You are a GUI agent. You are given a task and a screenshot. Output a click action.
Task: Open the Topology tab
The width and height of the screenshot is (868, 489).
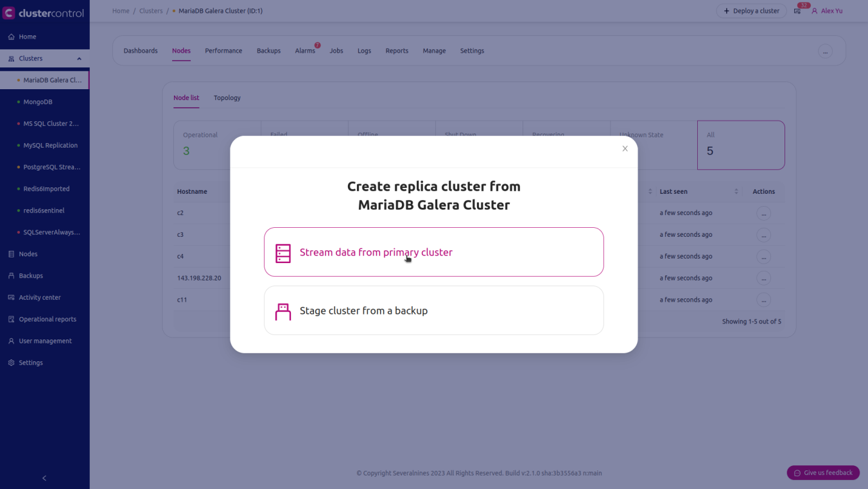coord(227,98)
